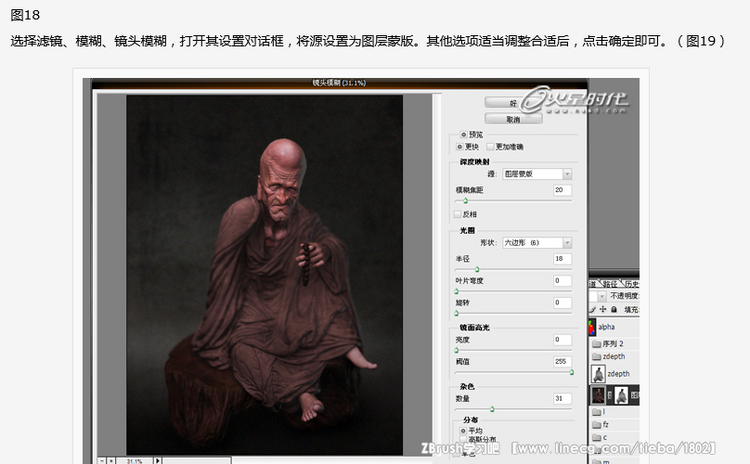Image resolution: width=750 pixels, height=464 pixels.
Task: Click the 半径 radius field showing 18
Action: [562, 259]
